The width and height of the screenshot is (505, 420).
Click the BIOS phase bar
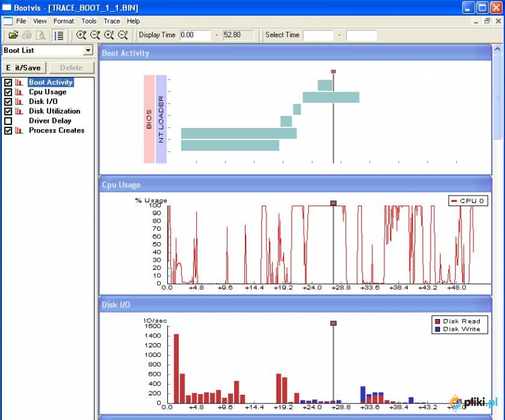tap(149, 119)
